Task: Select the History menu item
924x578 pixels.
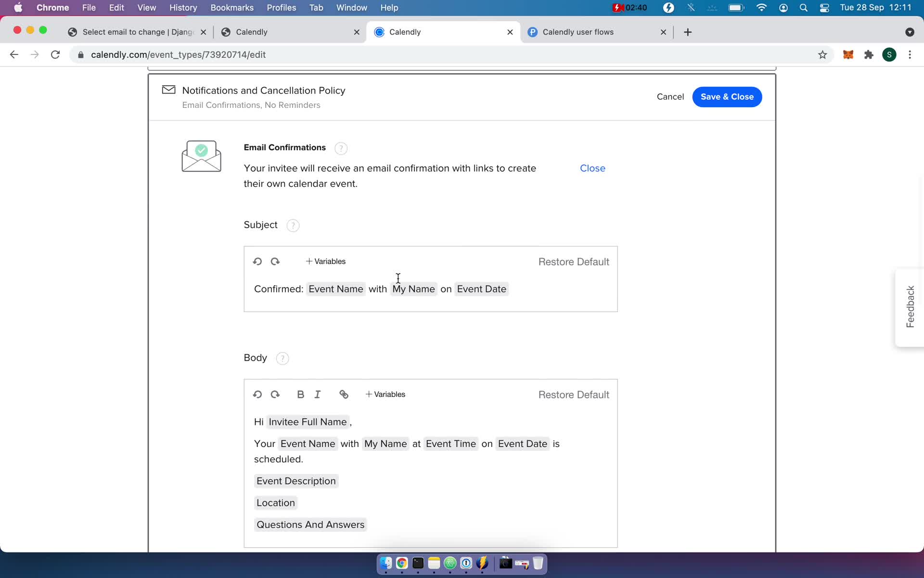Action: point(183,7)
